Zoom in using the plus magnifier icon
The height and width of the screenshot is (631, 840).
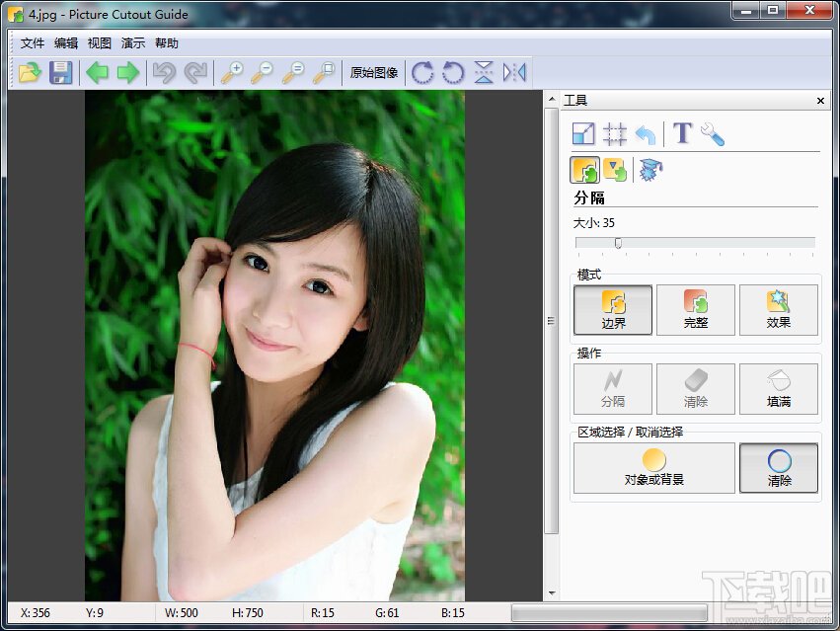232,72
